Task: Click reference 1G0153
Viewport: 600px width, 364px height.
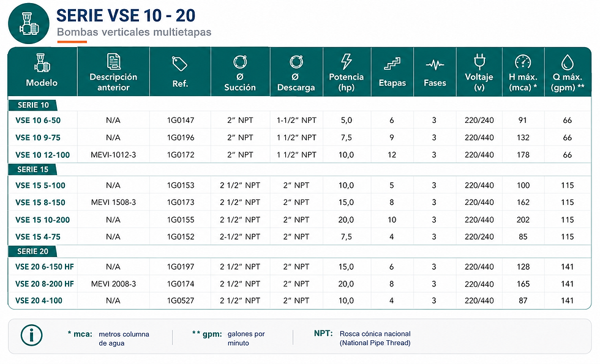Action: (x=181, y=185)
